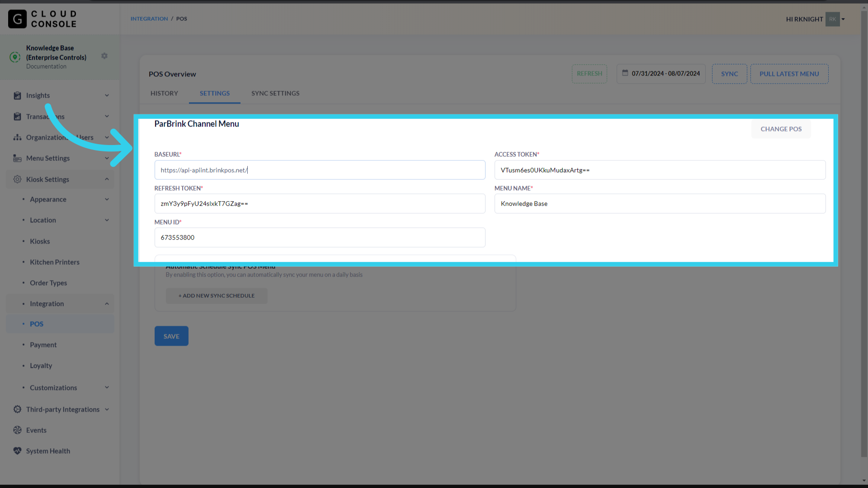
Task: Open Kitchen Printers in sidebar
Action: 55,262
